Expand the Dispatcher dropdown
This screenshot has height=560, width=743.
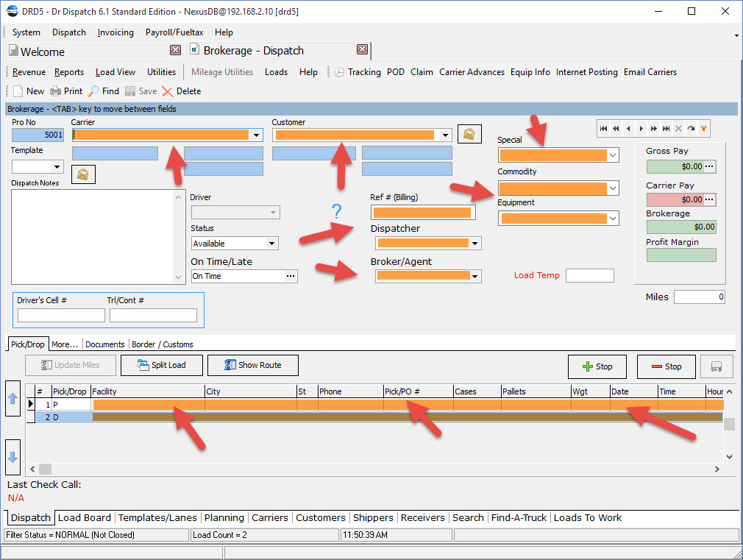coord(474,244)
